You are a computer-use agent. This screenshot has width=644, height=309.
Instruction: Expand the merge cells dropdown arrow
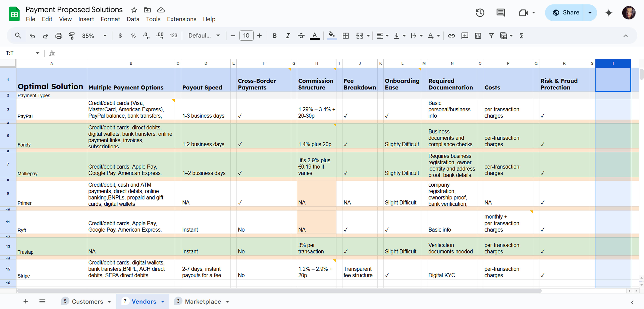tap(368, 36)
